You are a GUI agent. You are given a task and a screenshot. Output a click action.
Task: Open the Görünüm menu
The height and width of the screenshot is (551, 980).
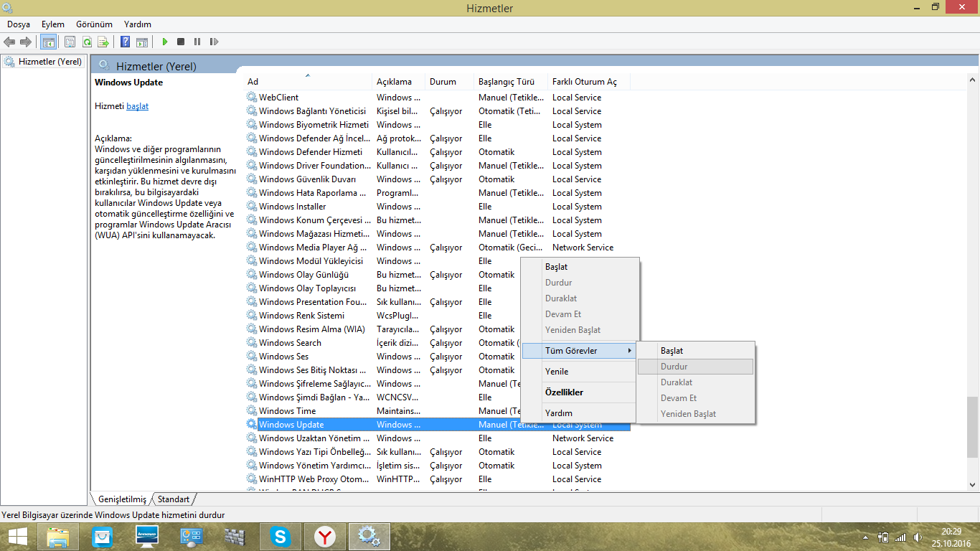tap(94, 24)
